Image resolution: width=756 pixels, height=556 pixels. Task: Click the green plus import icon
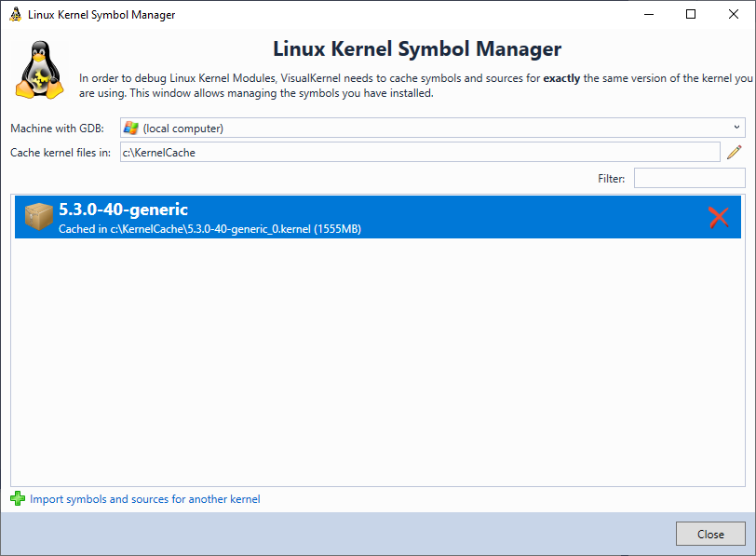(18, 498)
